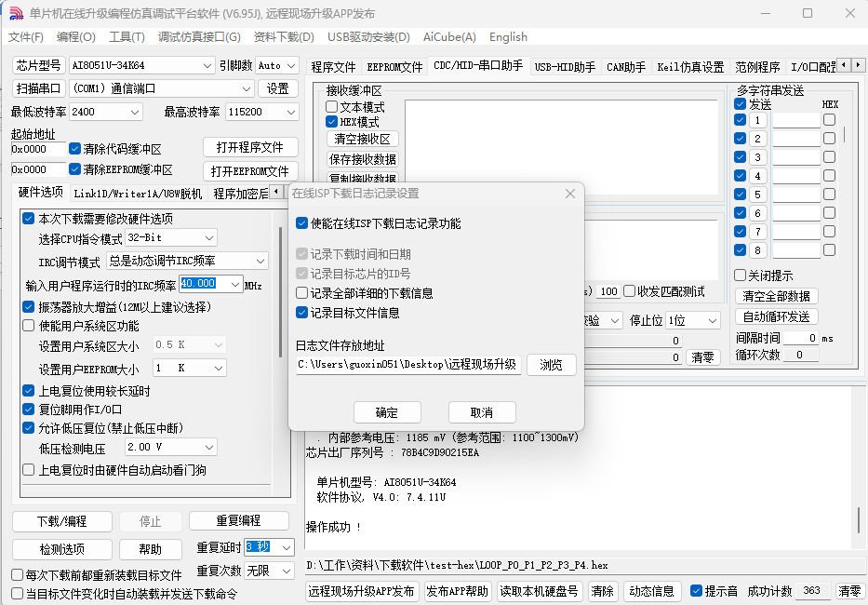Toggle 收发匹配测试 checkbox
Screen dimensions: 868x605
629,291
